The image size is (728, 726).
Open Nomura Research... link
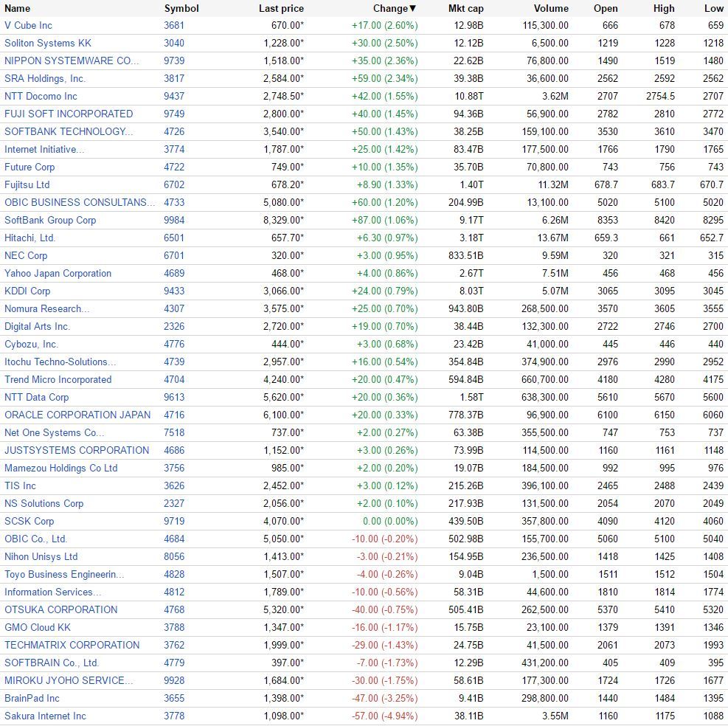point(47,308)
